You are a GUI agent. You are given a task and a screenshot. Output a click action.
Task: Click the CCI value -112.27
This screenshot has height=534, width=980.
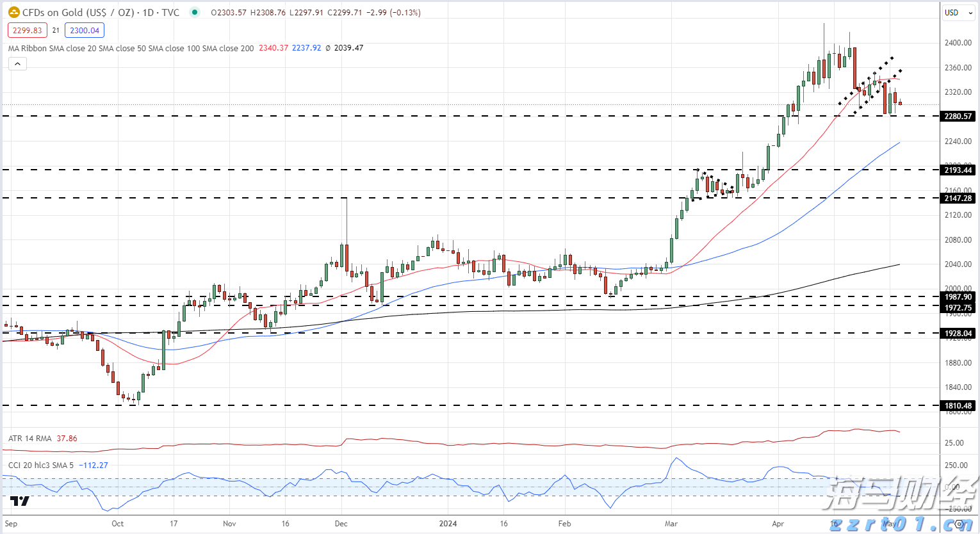click(x=94, y=465)
